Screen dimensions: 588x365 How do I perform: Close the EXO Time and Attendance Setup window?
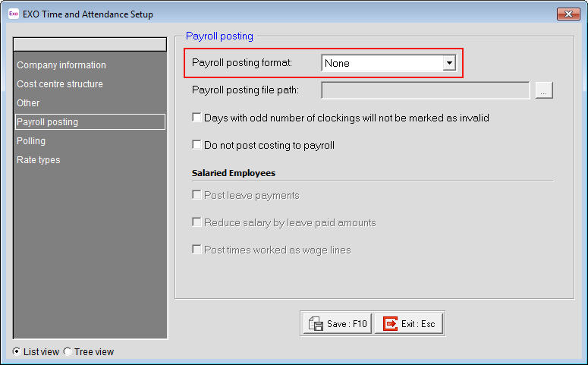click(568, 14)
